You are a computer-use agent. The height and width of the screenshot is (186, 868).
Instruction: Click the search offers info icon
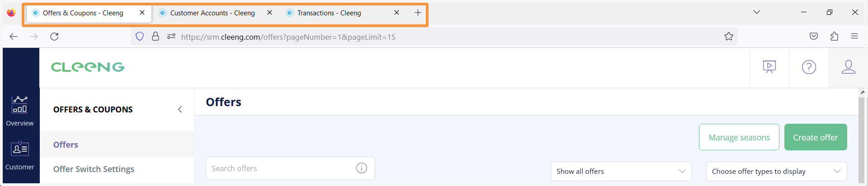[x=362, y=168]
